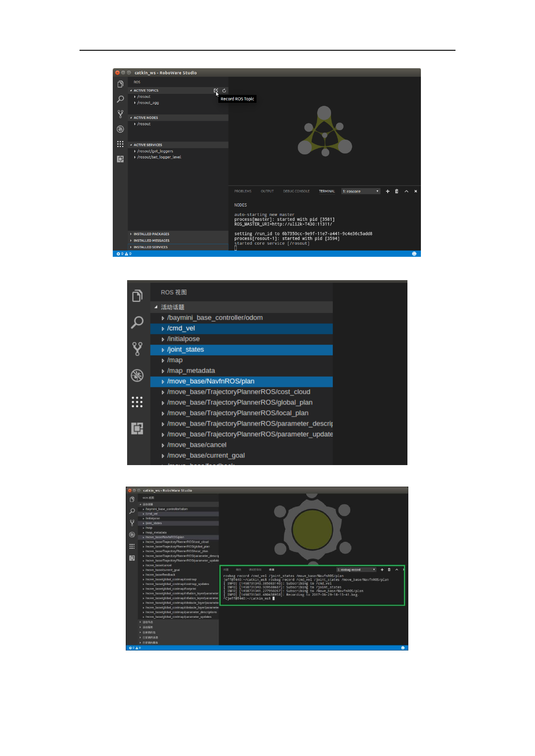Open source control icon in roscore window

pos(120,114)
